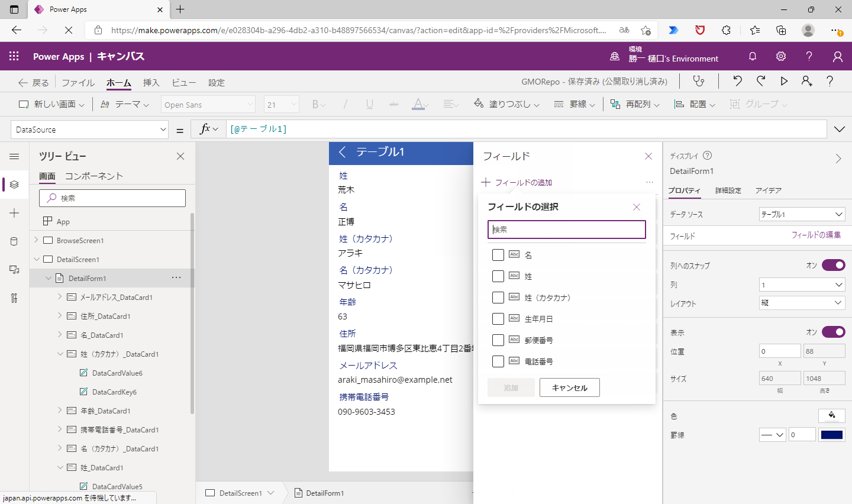Open the Media icon in left rail

[x=14, y=270]
